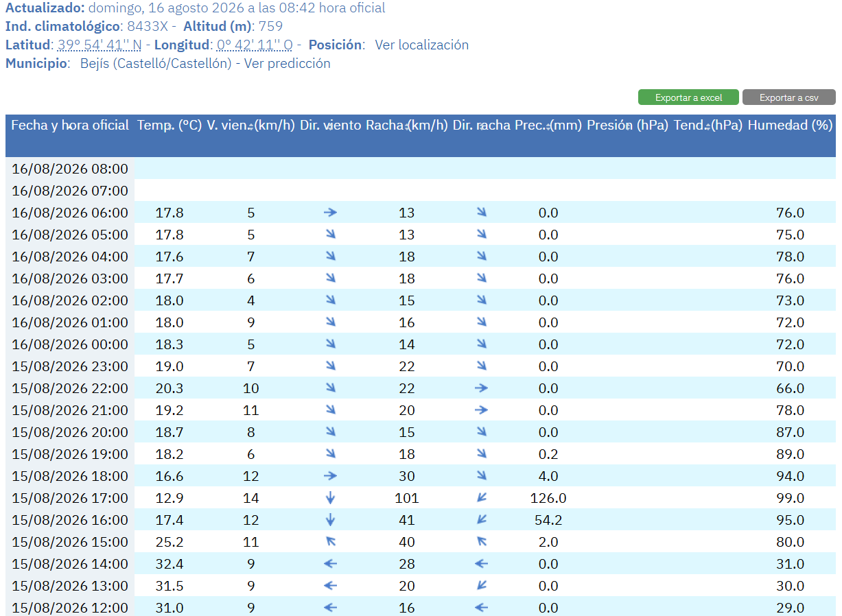Click wind direction arrow for 15/08/2026 20:00

pyautogui.click(x=330, y=432)
